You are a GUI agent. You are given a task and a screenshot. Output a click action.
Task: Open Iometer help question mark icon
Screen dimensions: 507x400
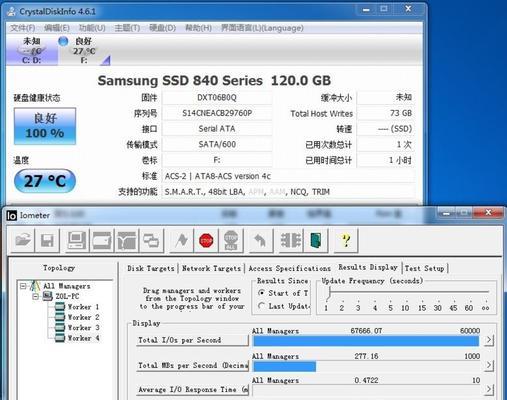[346, 240]
